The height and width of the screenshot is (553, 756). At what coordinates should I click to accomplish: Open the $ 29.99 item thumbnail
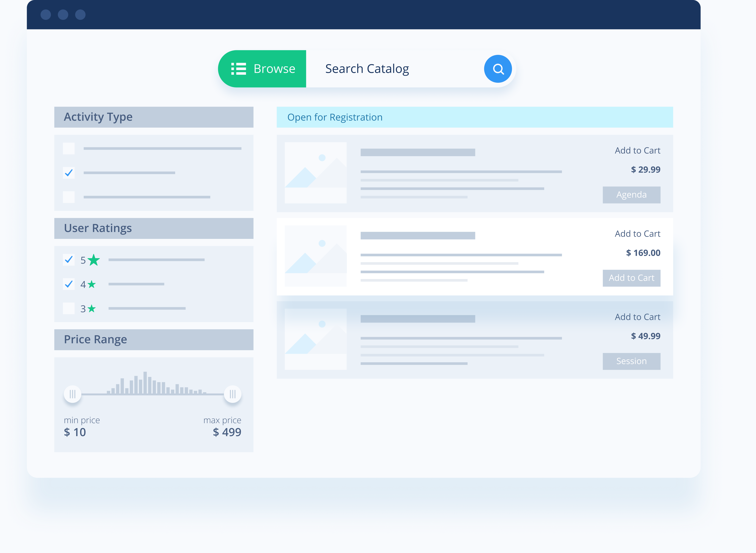pos(315,173)
